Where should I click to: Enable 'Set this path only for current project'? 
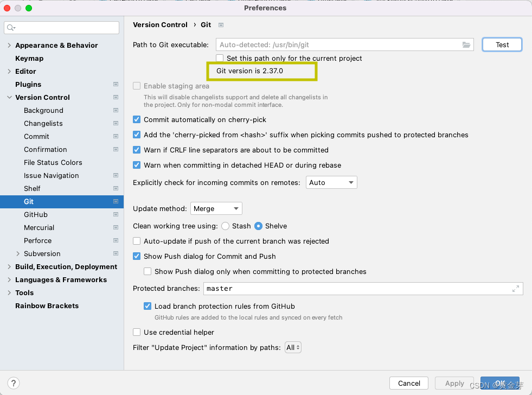coord(220,58)
